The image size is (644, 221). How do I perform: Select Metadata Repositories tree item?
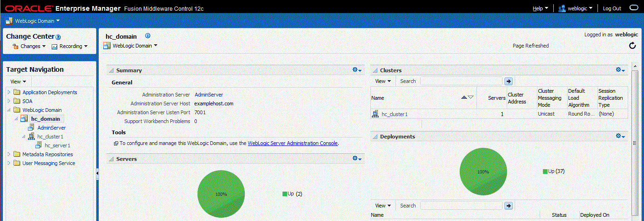pos(47,154)
